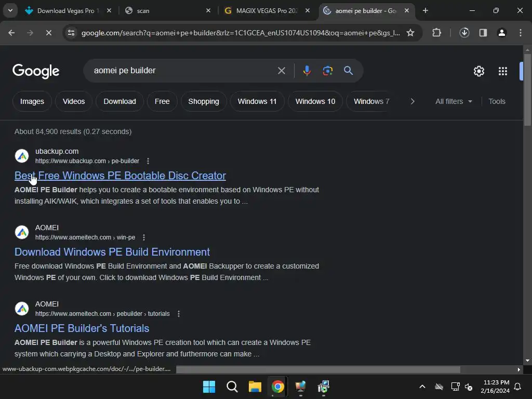Apply the Free filter chip
This screenshot has width=532, height=399.
162,101
